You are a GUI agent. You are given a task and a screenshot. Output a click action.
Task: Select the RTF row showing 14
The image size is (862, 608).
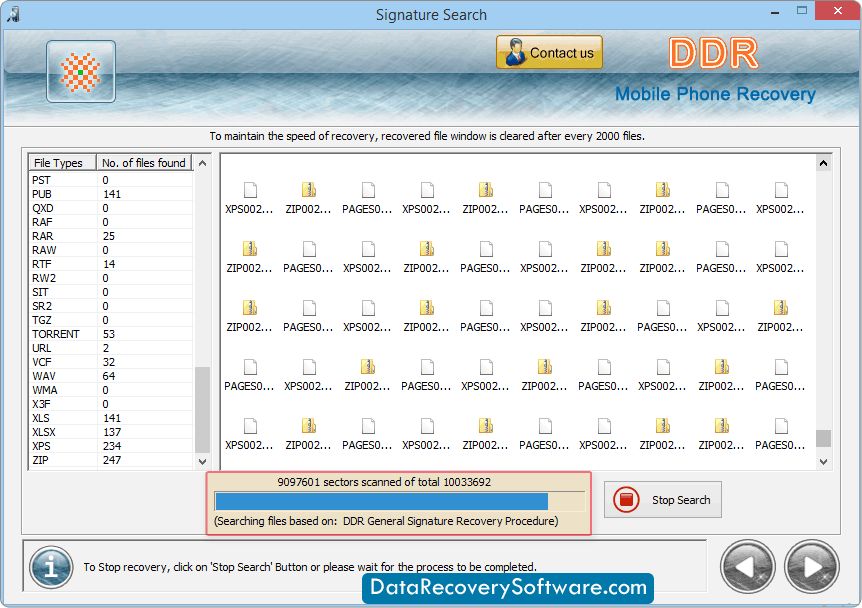pos(111,264)
